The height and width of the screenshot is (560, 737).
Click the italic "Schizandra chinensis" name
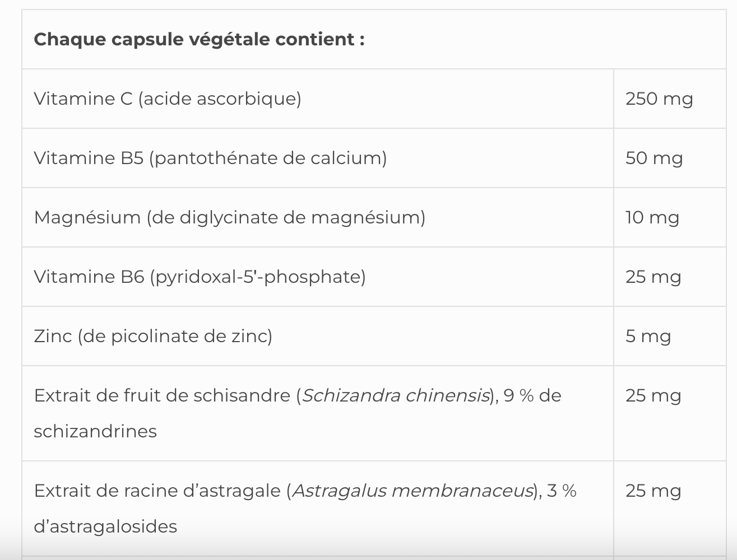click(x=396, y=395)
